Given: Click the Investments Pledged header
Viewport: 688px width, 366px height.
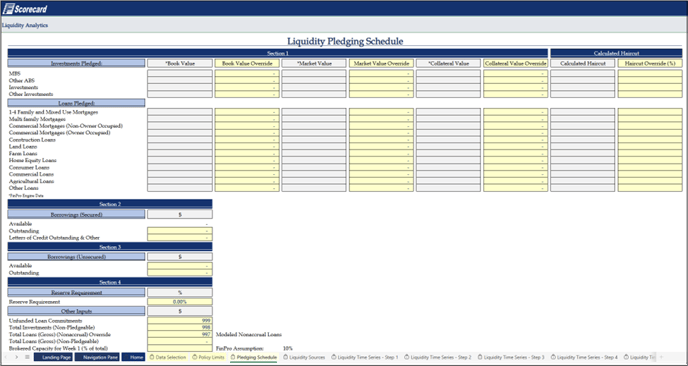Looking at the screenshot, I should click(x=76, y=63).
